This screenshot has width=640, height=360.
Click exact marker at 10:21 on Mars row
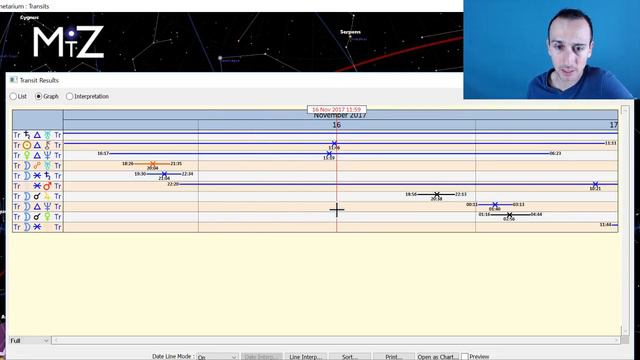click(596, 184)
